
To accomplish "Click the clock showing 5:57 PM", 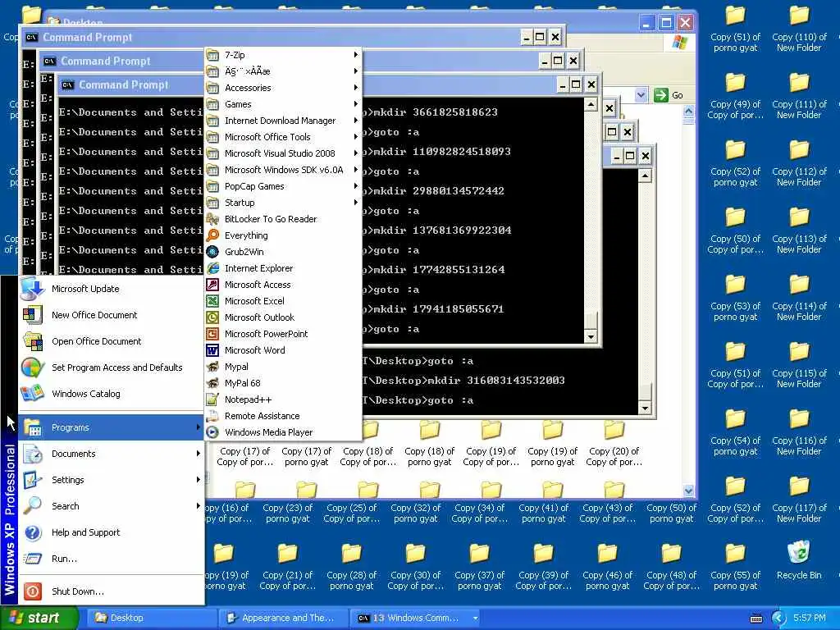I will click(x=810, y=618).
